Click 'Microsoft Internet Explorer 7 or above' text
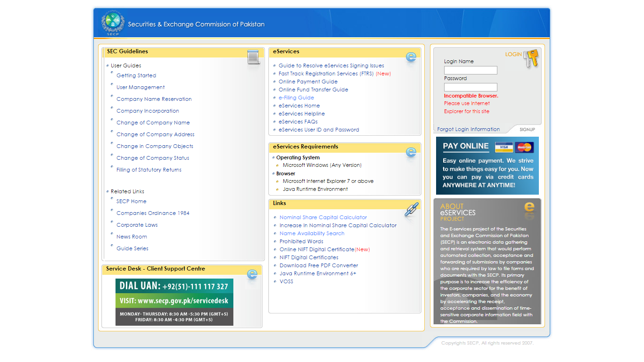This screenshot has width=644, height=362. pos(328,181)
